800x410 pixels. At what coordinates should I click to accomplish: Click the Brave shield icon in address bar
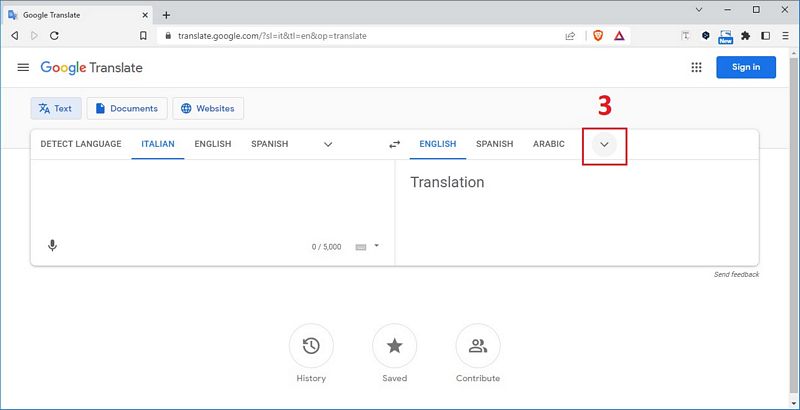point(598,35)
